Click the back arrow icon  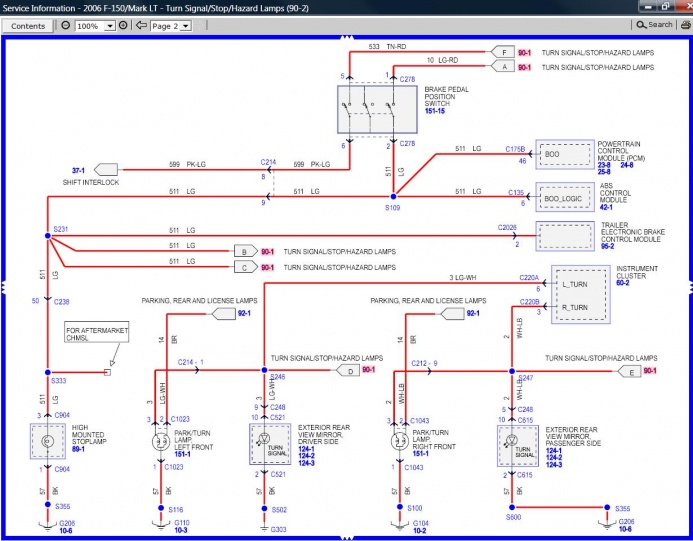tap(141, 26)
